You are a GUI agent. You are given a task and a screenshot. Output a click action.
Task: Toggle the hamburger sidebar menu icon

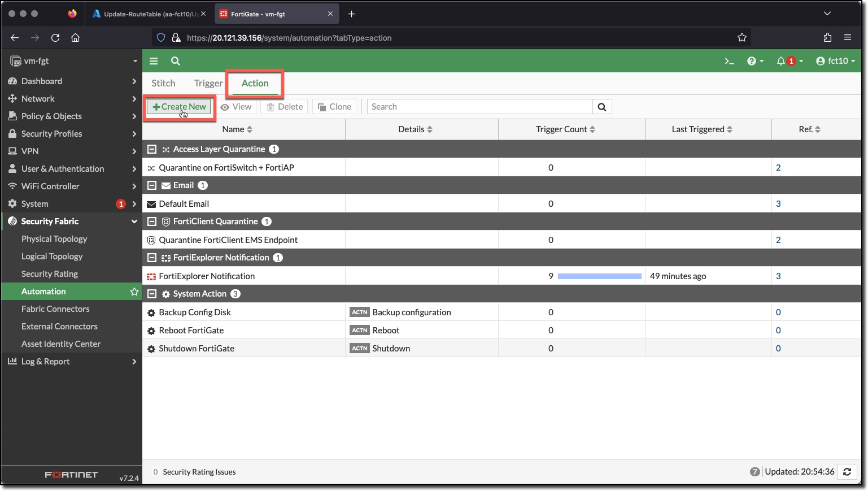pyautogui.click(x=154, y=61)
